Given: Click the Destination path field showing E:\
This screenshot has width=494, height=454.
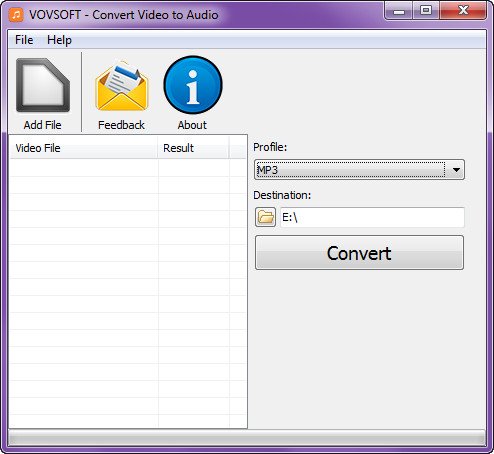Looking at the screenshot, I should pyautogui.click(x=372, y=217).
